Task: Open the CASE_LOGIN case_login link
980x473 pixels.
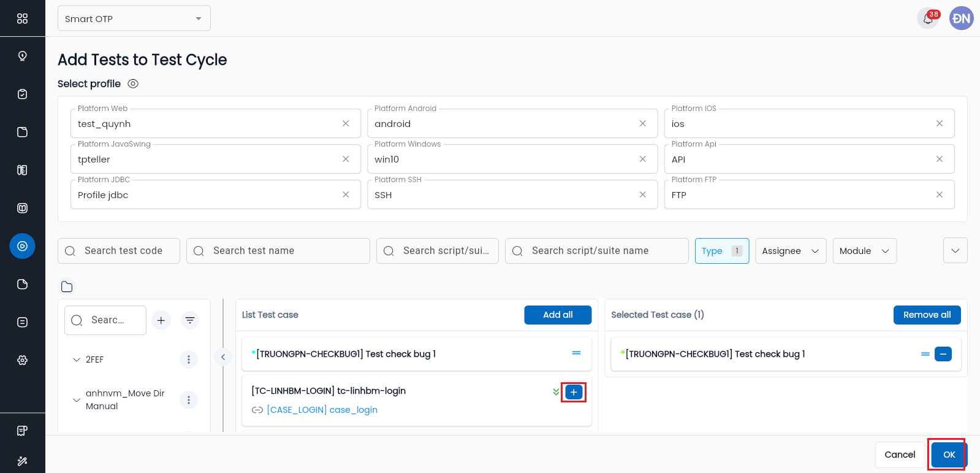Action: point(322,410)
